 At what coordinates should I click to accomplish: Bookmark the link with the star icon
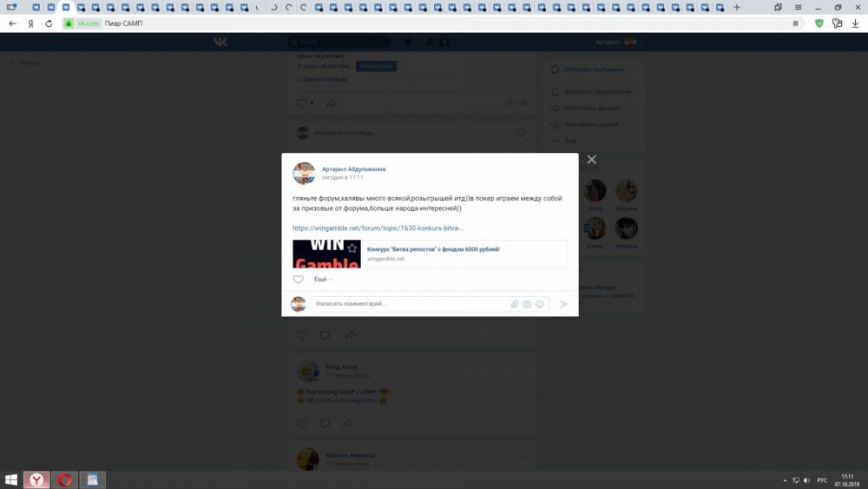(352, 248)
